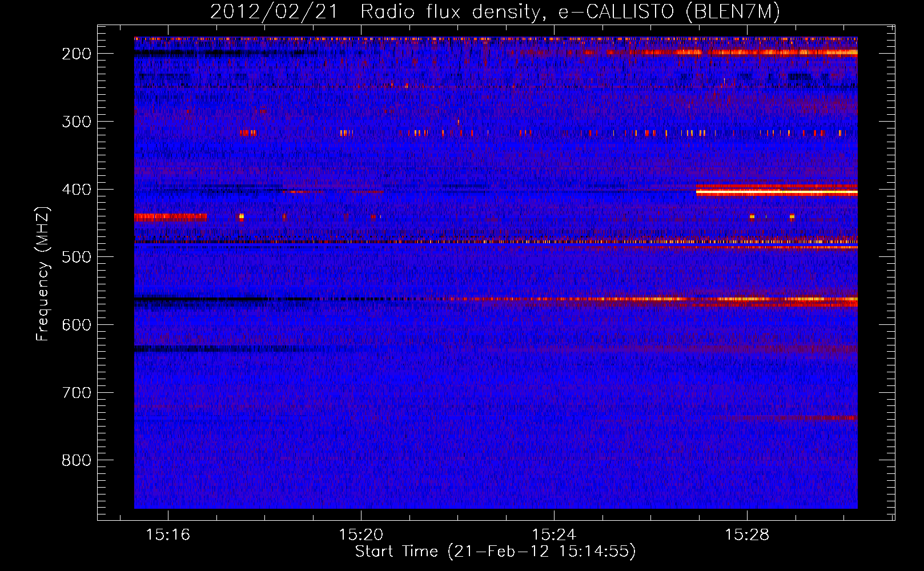The width and height of the screenshot is (924, 571).
Task: Click the 15:28 time tick label
Action: click(747, 535)
